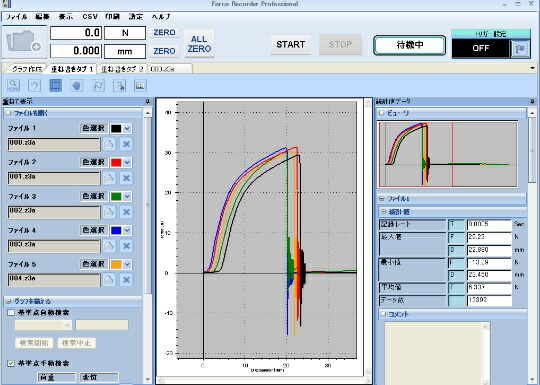Click the blue color swatch for ファイル 4

tap(116, 230)
